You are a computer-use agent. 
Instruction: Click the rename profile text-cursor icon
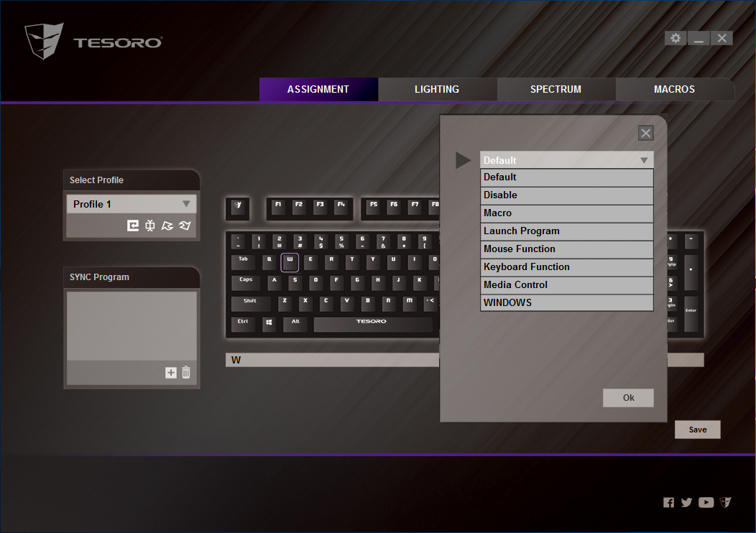point(150,226)
